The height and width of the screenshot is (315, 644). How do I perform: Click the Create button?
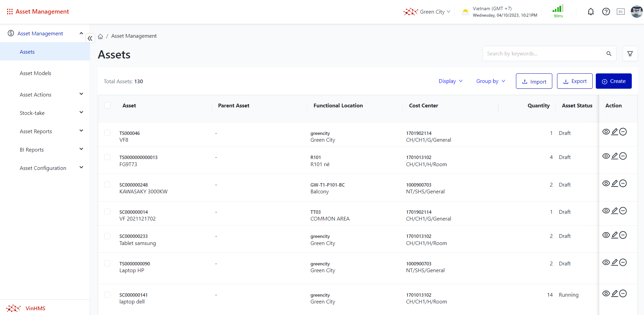(613, 81)
